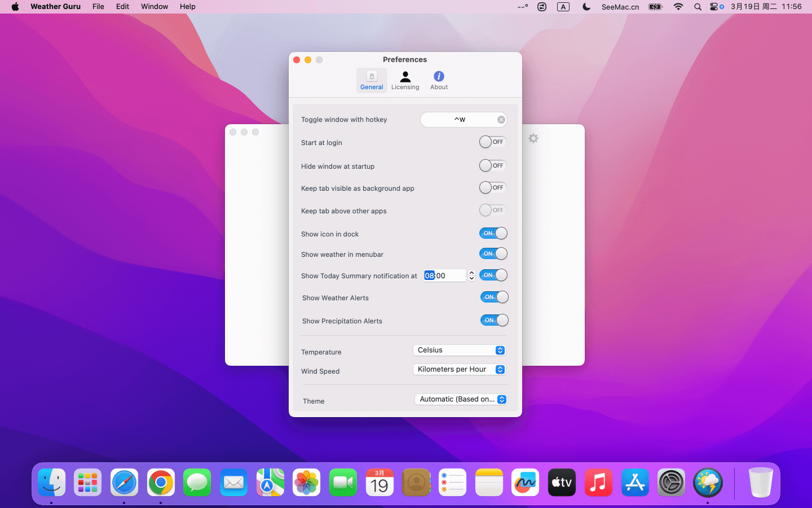Open the Help menu
Viewport: 812px width, 508px height.
[187, 7]
